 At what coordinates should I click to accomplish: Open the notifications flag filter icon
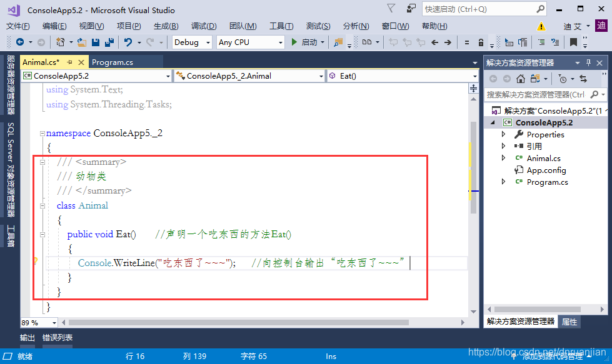pyautogui.click(x=391, y=8)
